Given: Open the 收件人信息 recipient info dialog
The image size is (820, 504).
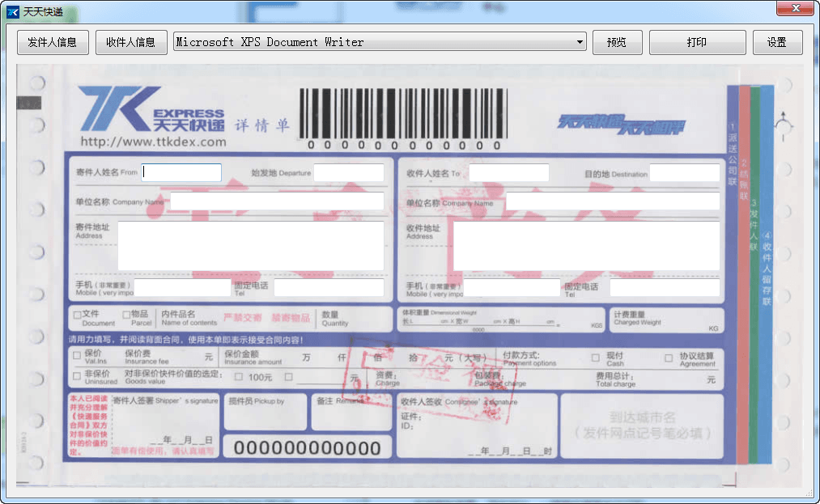Looking at the screenshot, I should pyautogui.click(x=131, y=42).
